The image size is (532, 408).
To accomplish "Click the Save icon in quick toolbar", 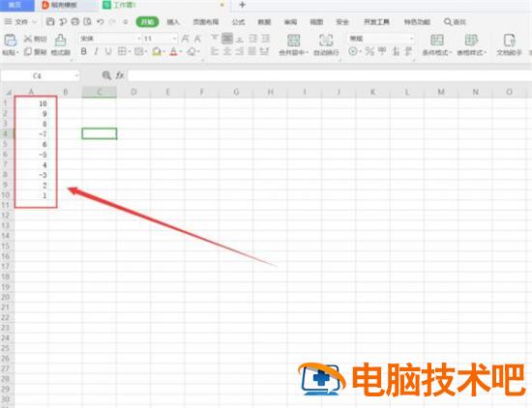I will (x=50, y=21).
